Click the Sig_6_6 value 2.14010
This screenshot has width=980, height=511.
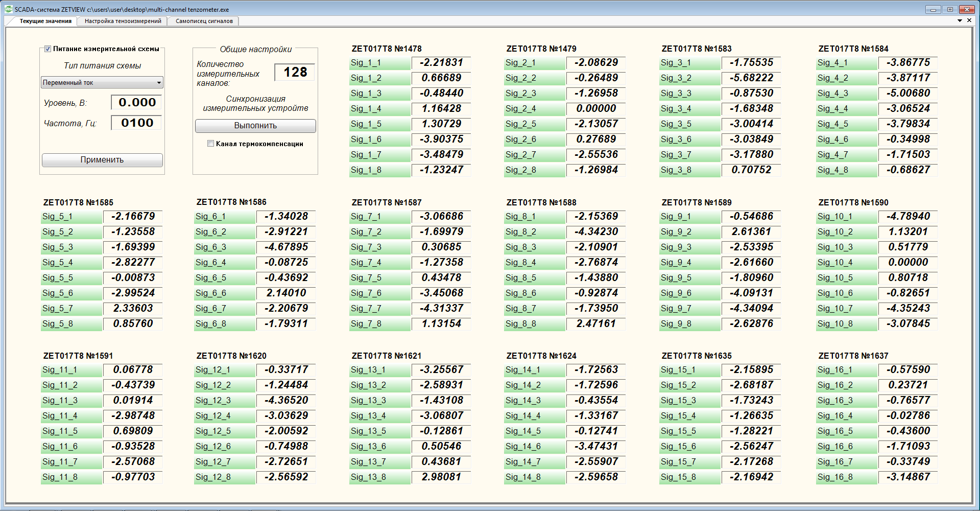coord(286,293)
